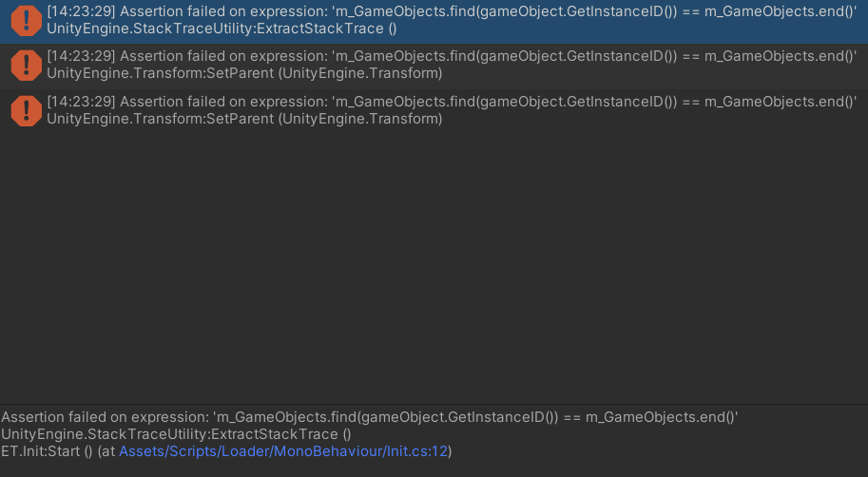Click the [14:23:29] timestamp of the second log
The image size is (868, 477).
81,56
